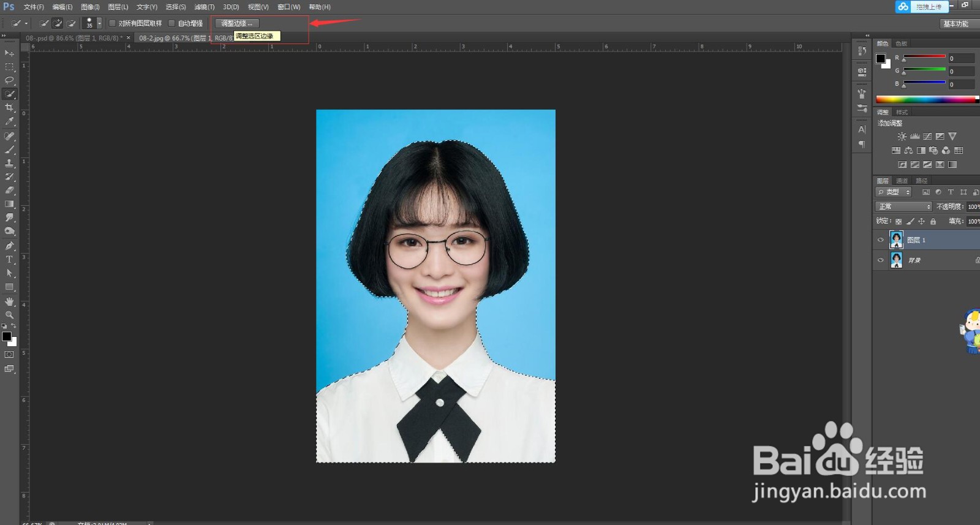This screenshot has width=980, height=525.
Task: Enable 自动增强 checkbox
Action: point(171,23)
